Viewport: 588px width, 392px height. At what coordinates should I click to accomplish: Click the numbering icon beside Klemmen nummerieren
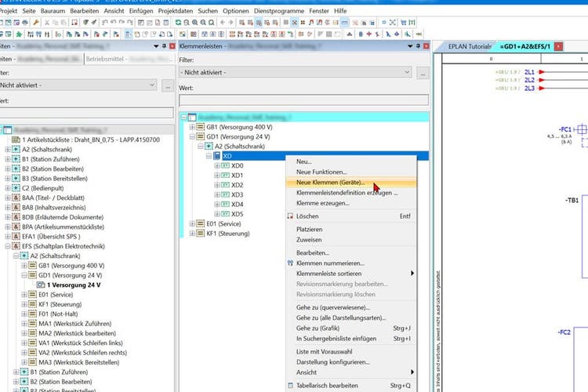click(x=291, y=263)
